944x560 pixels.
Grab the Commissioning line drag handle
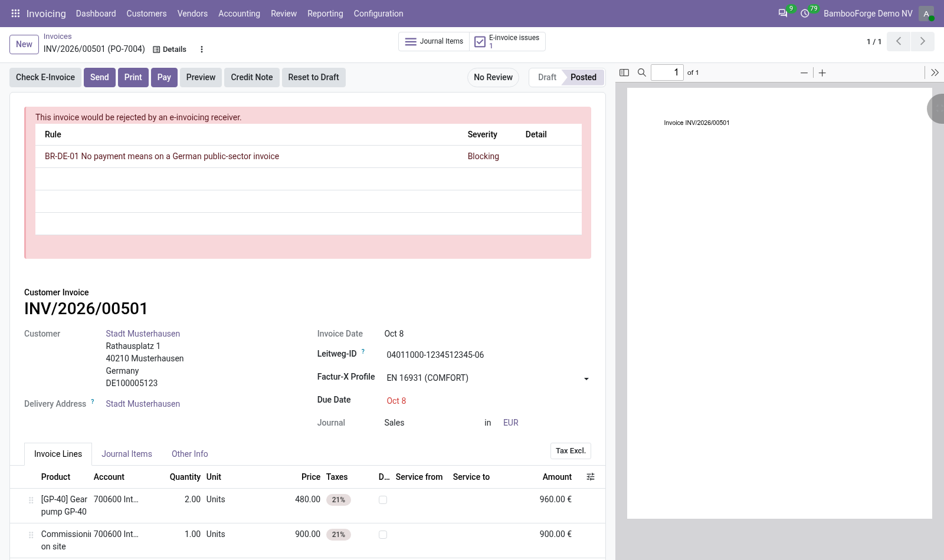tap(31, 535)
